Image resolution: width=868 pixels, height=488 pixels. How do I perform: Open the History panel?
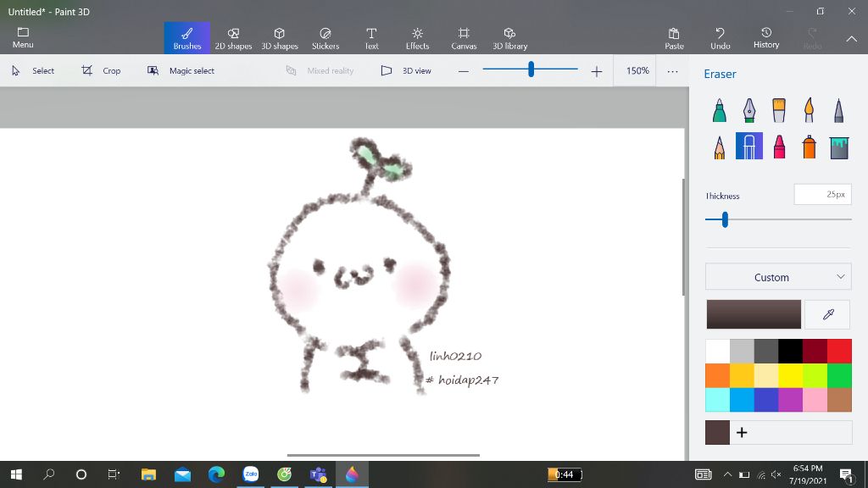[x=766, y=38]
